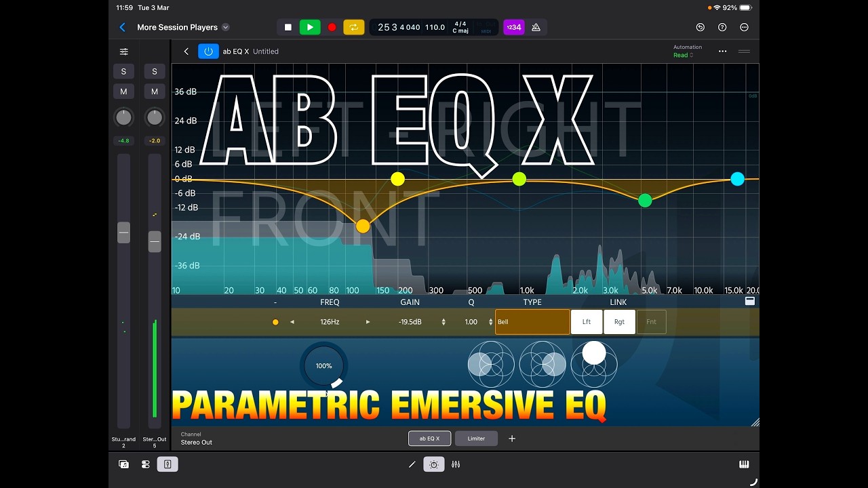Click the pan knob on Ster...Out 5
The image size is (868, 488).
pyautogui.click(x=155, y=117)
